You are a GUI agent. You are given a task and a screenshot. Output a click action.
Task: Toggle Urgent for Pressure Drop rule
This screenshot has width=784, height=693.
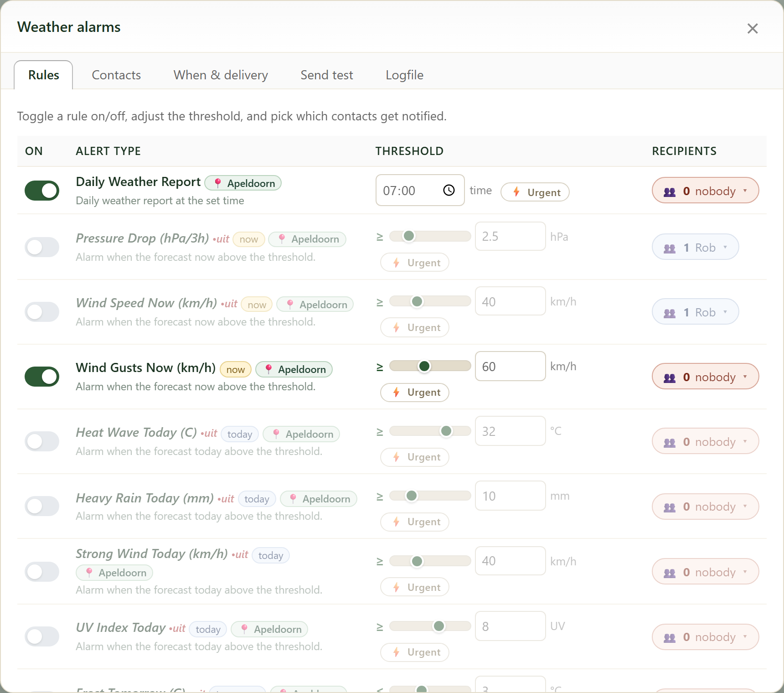[x=415, y=263]
